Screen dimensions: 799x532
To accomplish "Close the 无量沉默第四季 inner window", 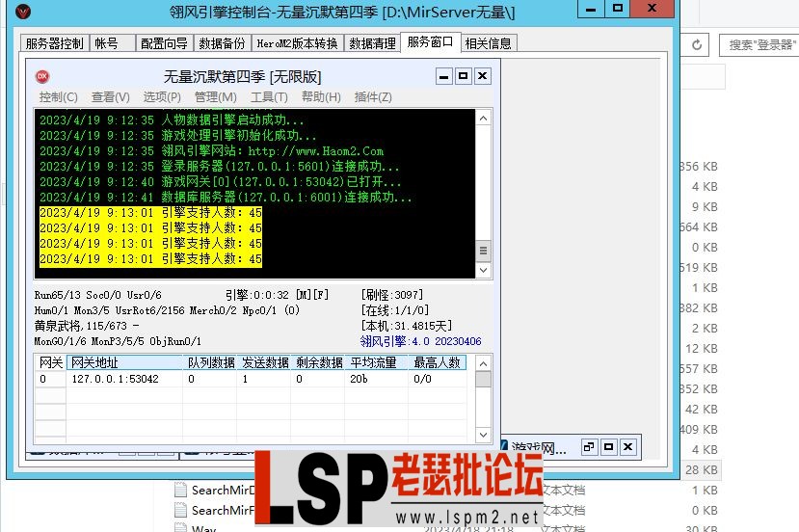I will pyautogui.click(x=482, y=76).
